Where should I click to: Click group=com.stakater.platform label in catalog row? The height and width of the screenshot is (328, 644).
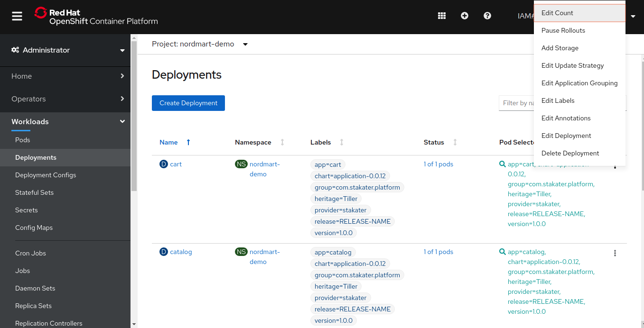[357, 275]
